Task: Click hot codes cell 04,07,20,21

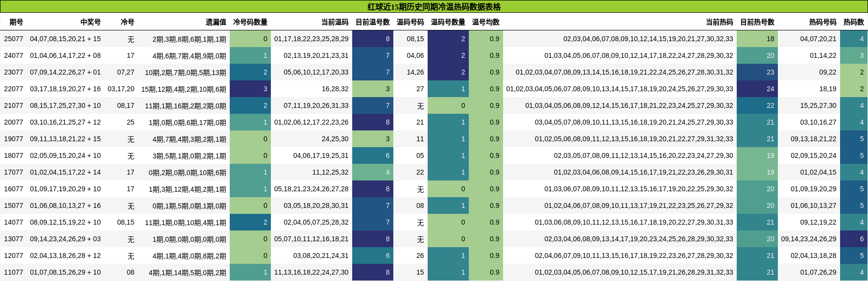Action: click(x=819, y=39)
